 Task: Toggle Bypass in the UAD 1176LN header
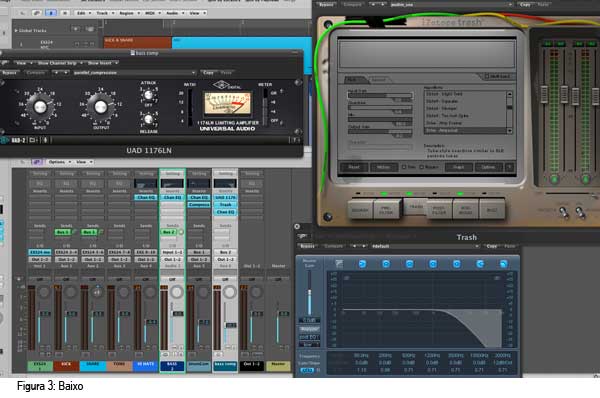[10, 73]
